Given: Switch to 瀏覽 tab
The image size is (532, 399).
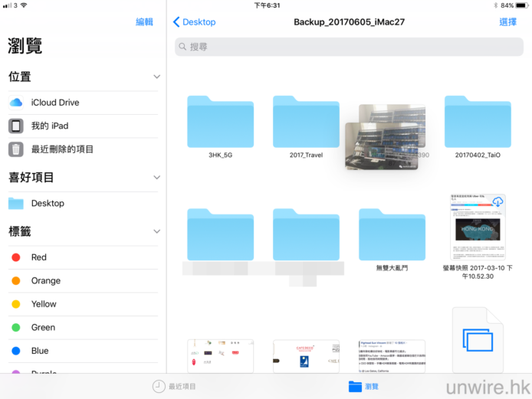Looking at the screenshot, I should click(363, 386).
